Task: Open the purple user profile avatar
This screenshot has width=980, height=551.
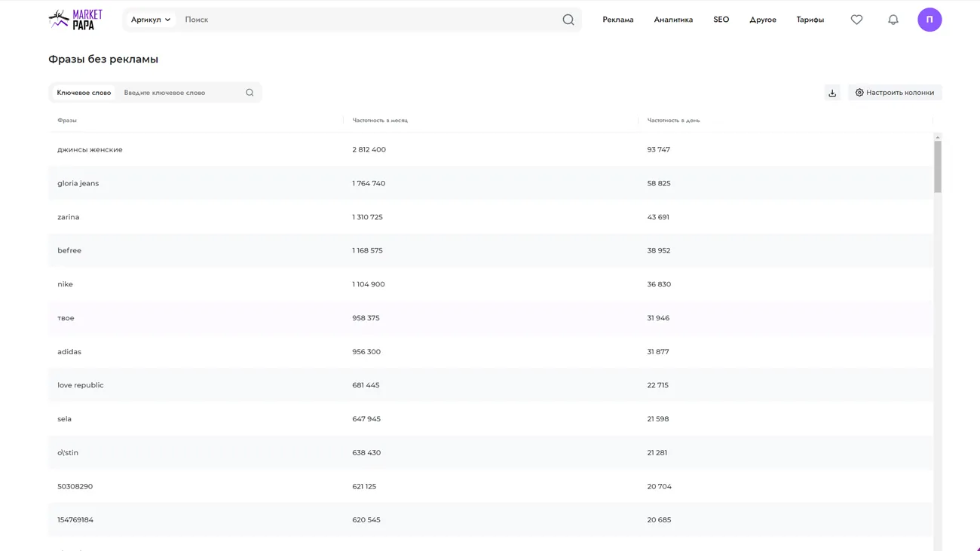Action: [x=929, y=20]
